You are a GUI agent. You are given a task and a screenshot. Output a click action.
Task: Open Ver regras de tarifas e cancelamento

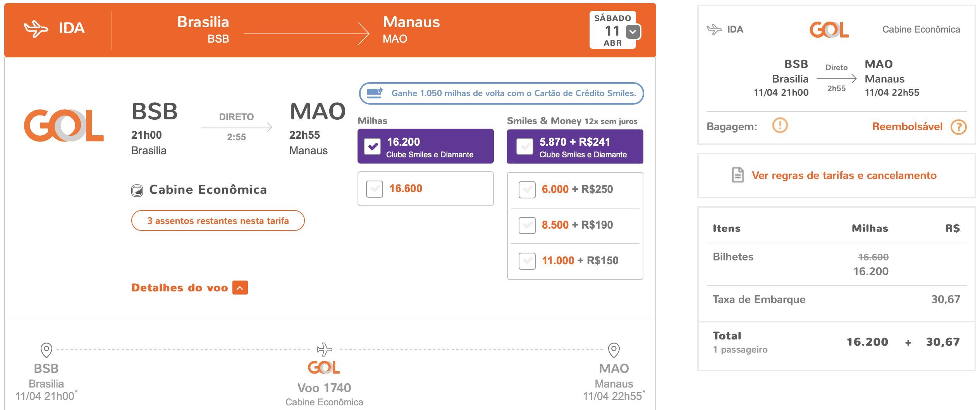(844, 176)
